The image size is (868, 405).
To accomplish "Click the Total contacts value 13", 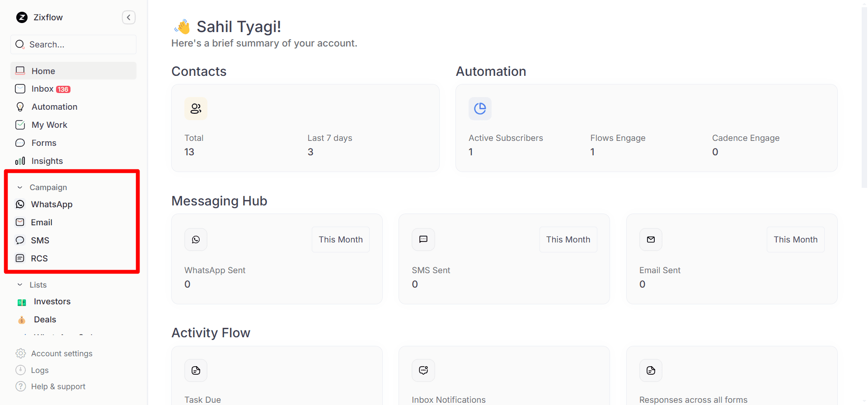I will [189, 152].
